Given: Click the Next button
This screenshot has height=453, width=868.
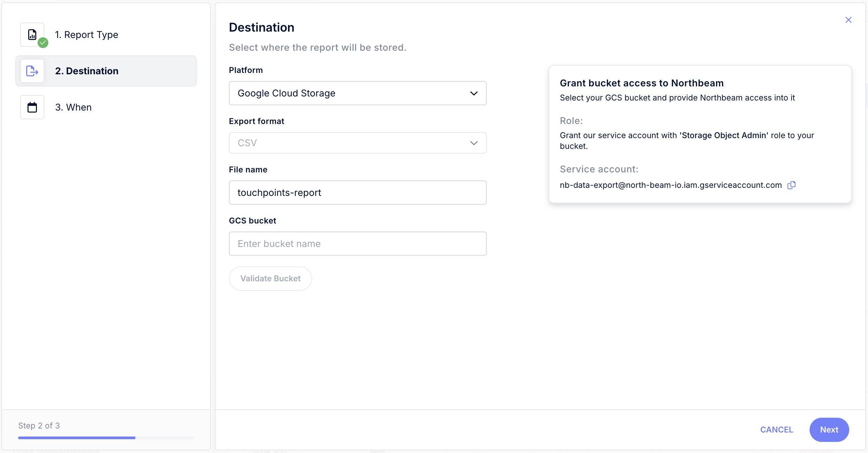Looking at the screenshot, I should click(x=829, y=429).
